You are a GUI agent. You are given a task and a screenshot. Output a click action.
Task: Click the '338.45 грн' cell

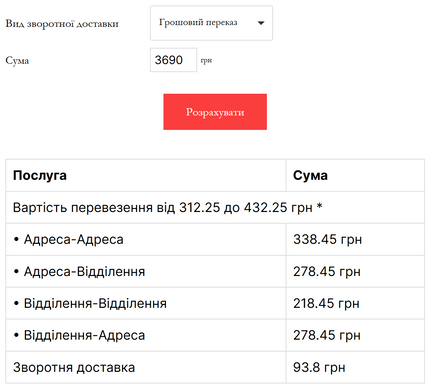click(x=355, y=239)
